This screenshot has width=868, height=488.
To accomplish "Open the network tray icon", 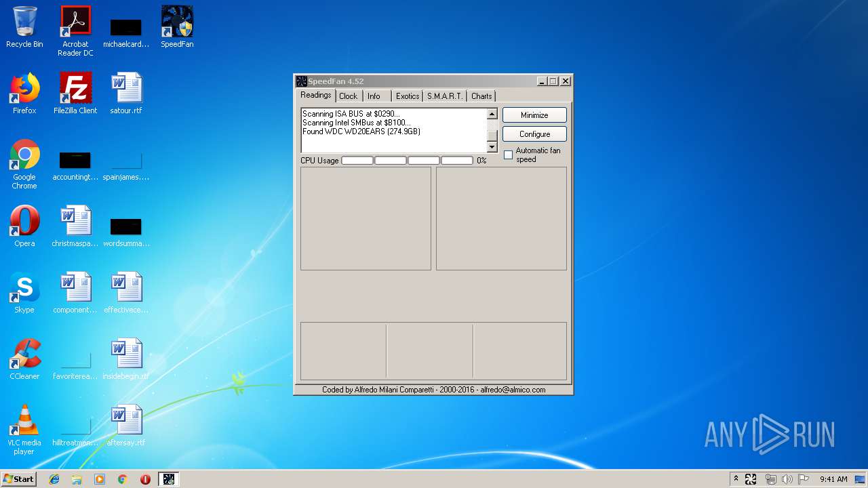I will click(770, 479).
